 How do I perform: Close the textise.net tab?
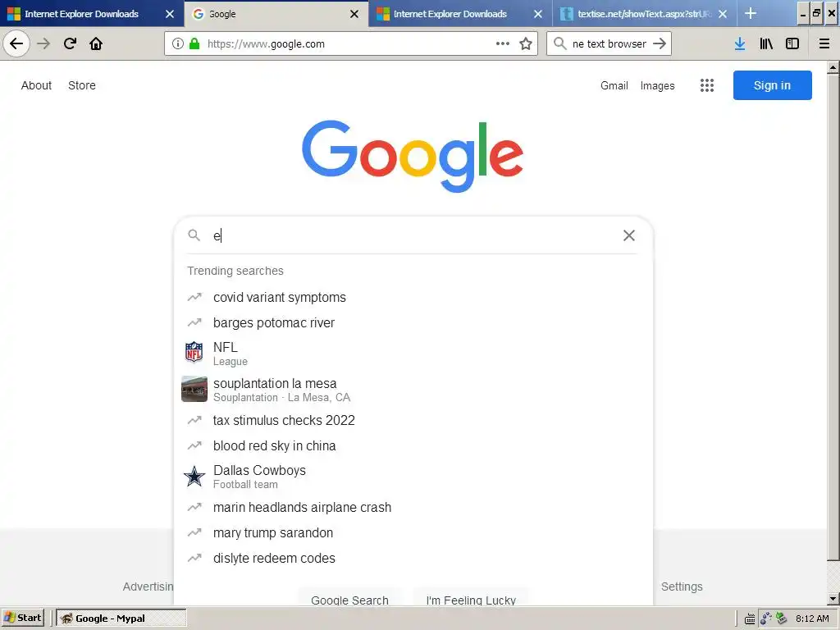tap(723, 14)
